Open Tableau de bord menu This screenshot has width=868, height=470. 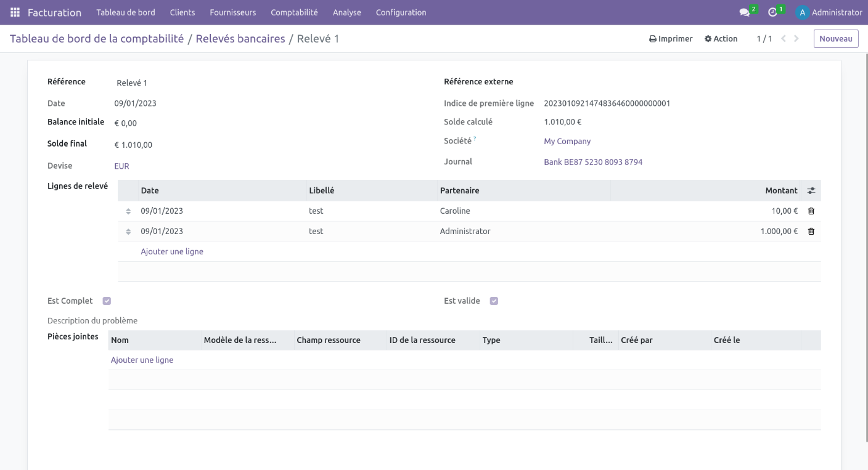tap(126, 12)
